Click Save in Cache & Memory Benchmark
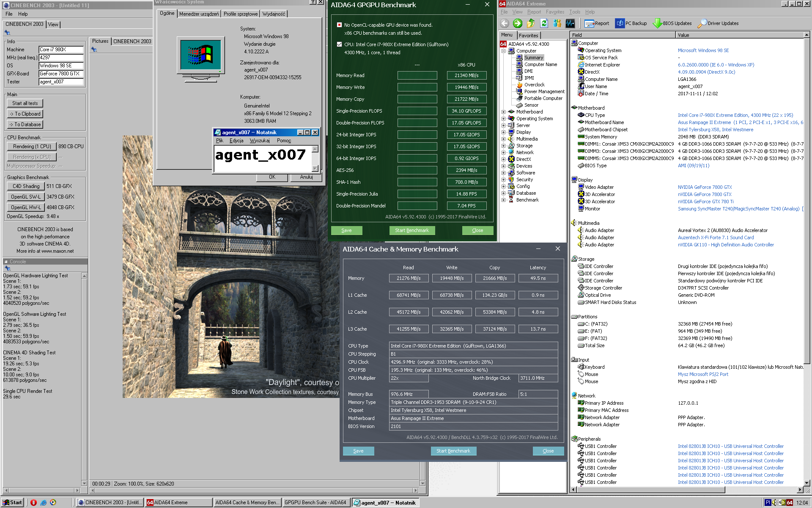This screenshot has width=812, height=508. tap(358, 451)
